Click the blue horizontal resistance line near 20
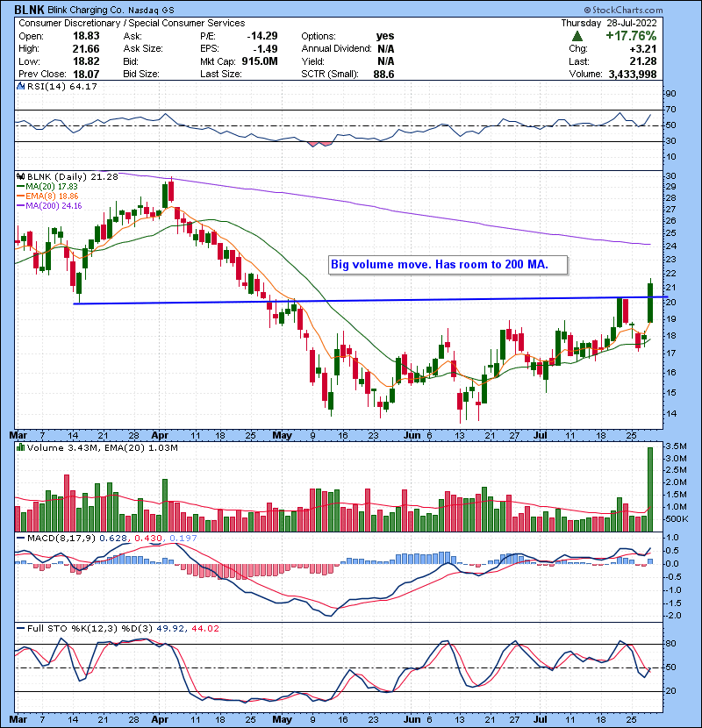This screenshot has height=728, width=702. coord(370,300)
